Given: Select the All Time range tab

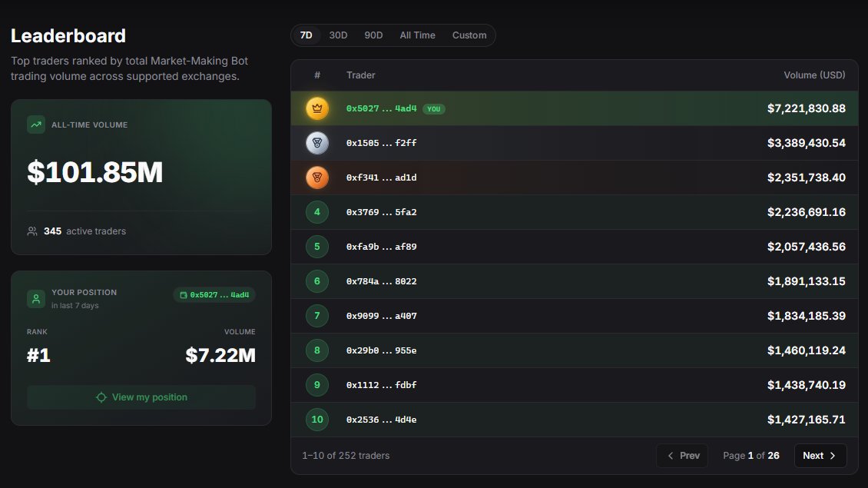Looking at the screenshot, I should (417, 35).
